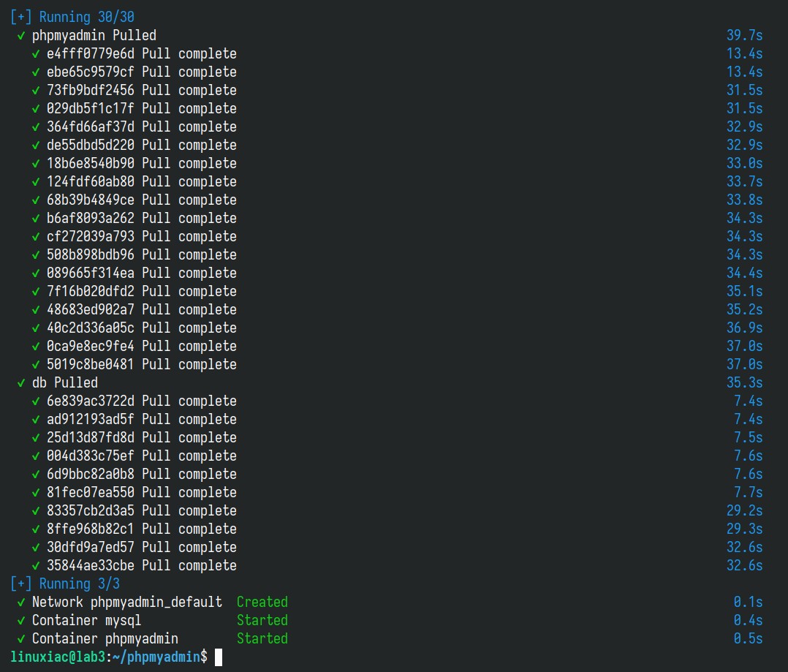Image resolution: width=788 pixels, height=672 pixels.
Task: Select layer hash 35844ae33cbe
Action: [91, 565]
